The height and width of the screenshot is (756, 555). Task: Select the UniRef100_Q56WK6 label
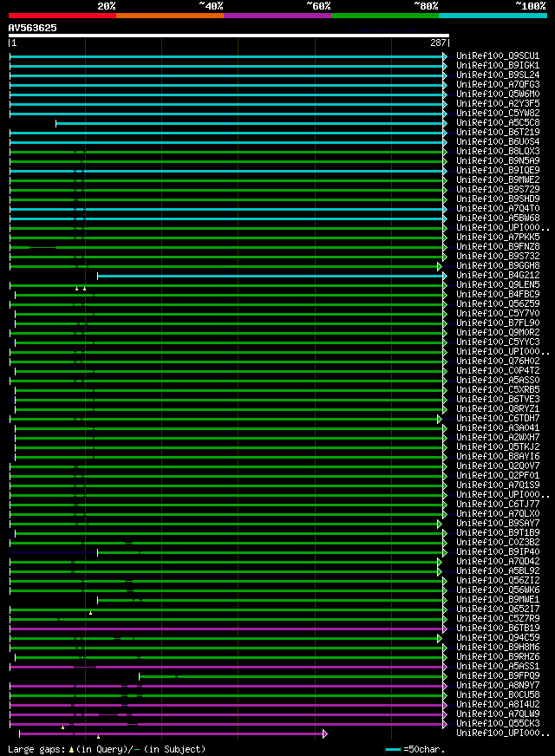click(498, 590)
